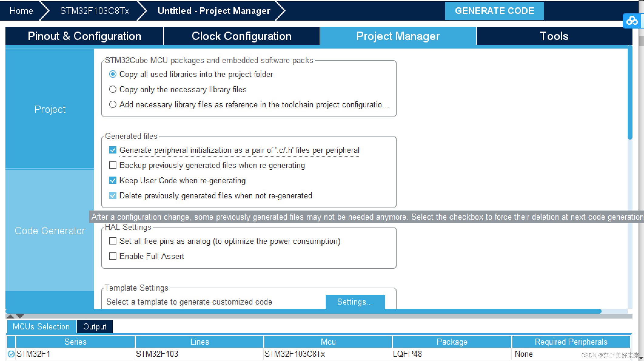Sort by Lines column header
The image size is (644, 361).
(199, 342)
